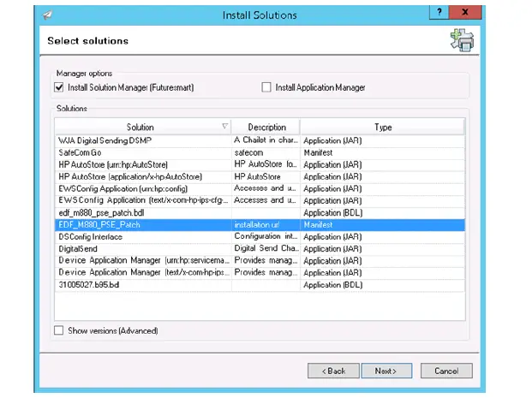Cancel the installation wizard
The width and height of the screenshot is (532, 398).
tap(446, 371)
